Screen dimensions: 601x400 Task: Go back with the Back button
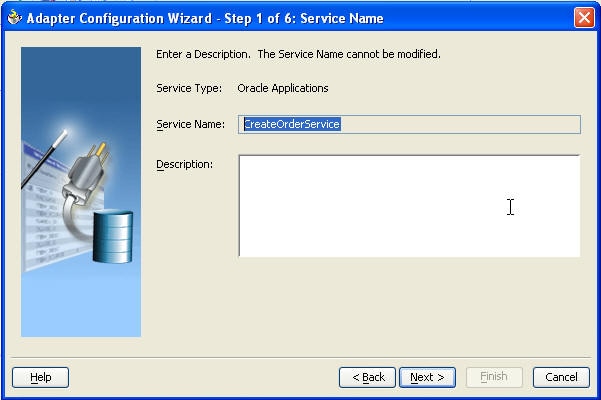(367, 377)
